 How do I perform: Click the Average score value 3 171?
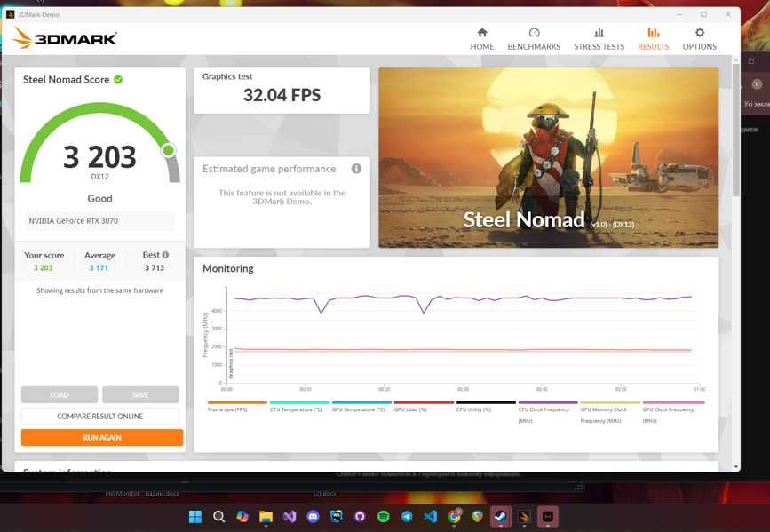99,267
